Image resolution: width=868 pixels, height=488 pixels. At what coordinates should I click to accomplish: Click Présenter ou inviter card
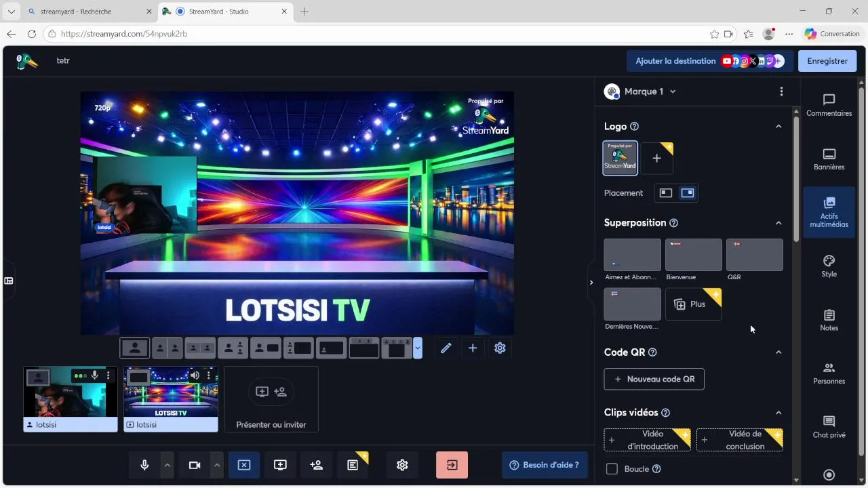point(271,399)
